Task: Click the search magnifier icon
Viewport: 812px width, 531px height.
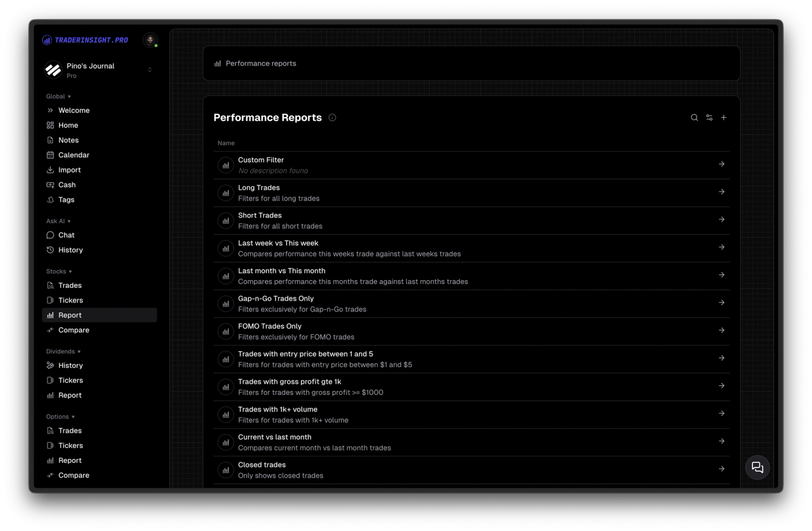Action: pos(694,117)
